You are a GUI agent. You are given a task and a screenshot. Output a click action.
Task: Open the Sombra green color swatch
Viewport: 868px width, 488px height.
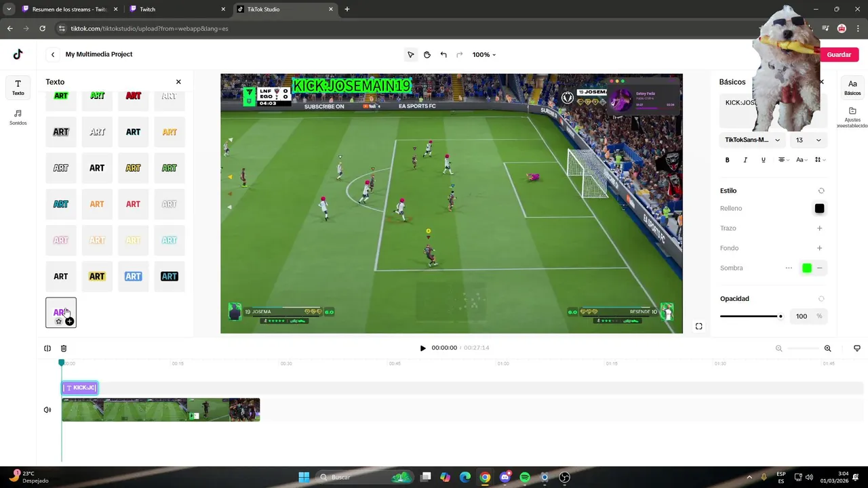coord(806,268)
